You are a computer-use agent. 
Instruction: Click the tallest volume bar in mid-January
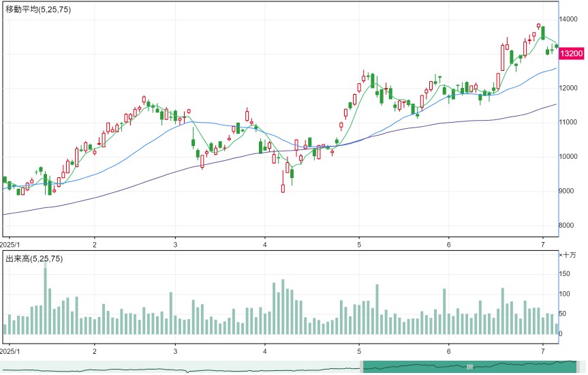click(46, 297)
